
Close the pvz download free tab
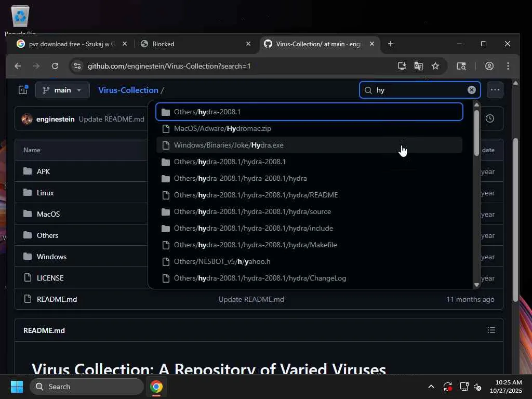125,44
